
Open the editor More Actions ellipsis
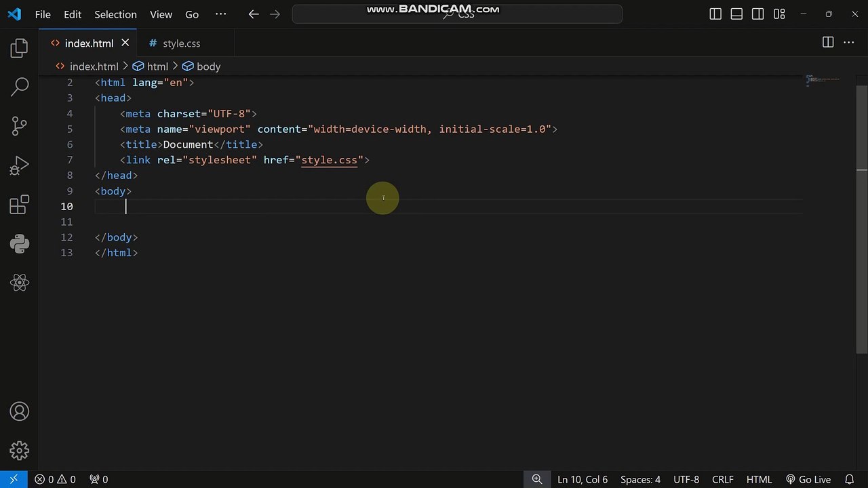[x=849, y=43]
